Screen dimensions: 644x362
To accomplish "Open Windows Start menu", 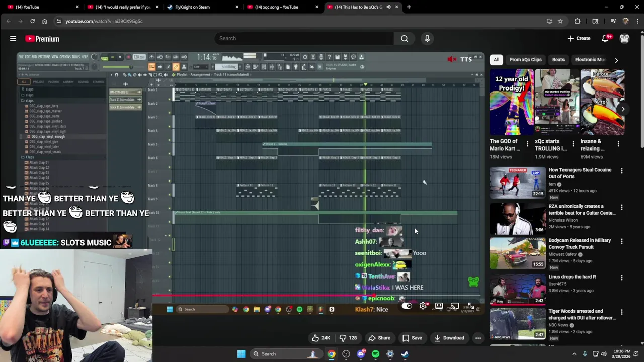I will coord(241,354).
